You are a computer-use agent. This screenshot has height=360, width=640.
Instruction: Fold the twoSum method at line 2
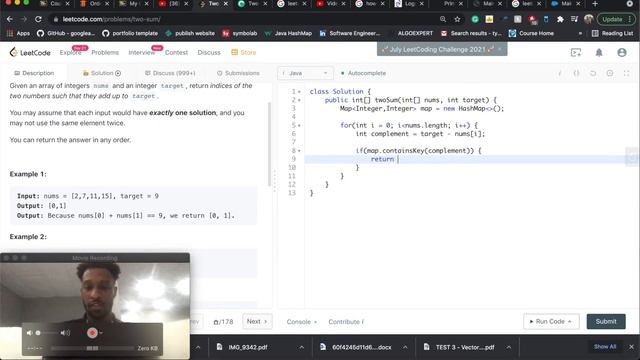(299, 100)
